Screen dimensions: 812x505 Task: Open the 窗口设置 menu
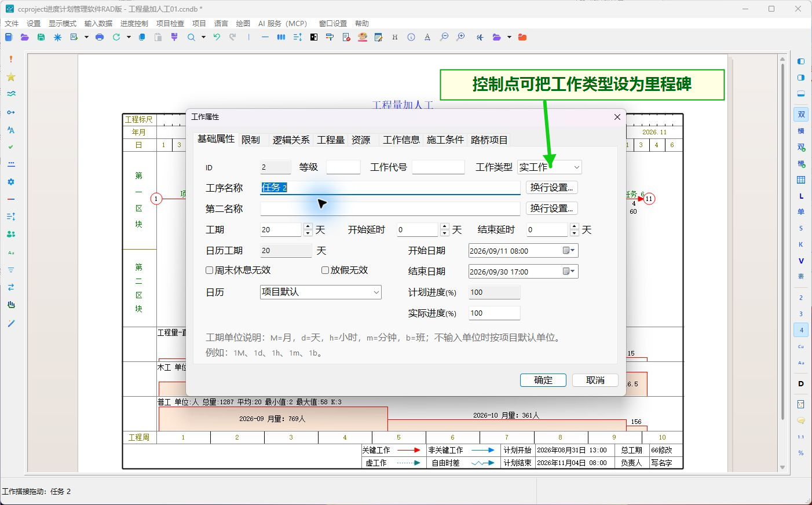tap(333, 24)
